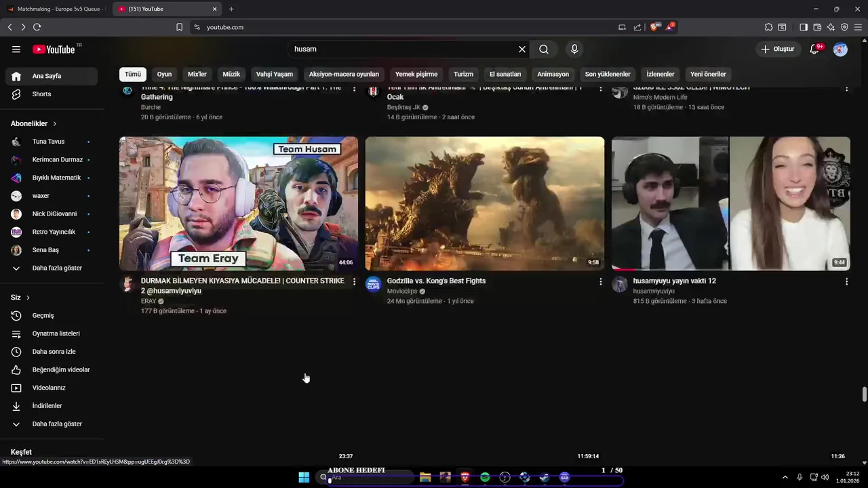
Task: Start voice search with microphone icon
Action: (x=574, y=49)
